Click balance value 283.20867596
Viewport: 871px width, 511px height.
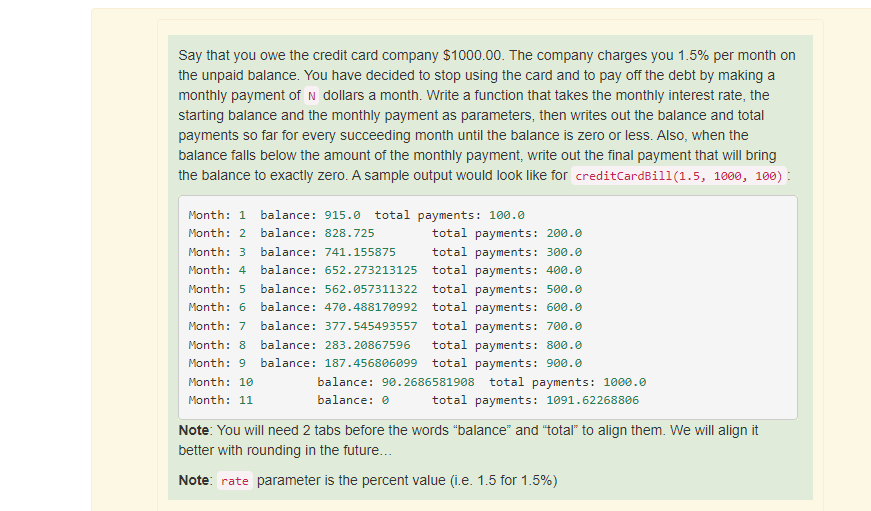pos(367,345)
